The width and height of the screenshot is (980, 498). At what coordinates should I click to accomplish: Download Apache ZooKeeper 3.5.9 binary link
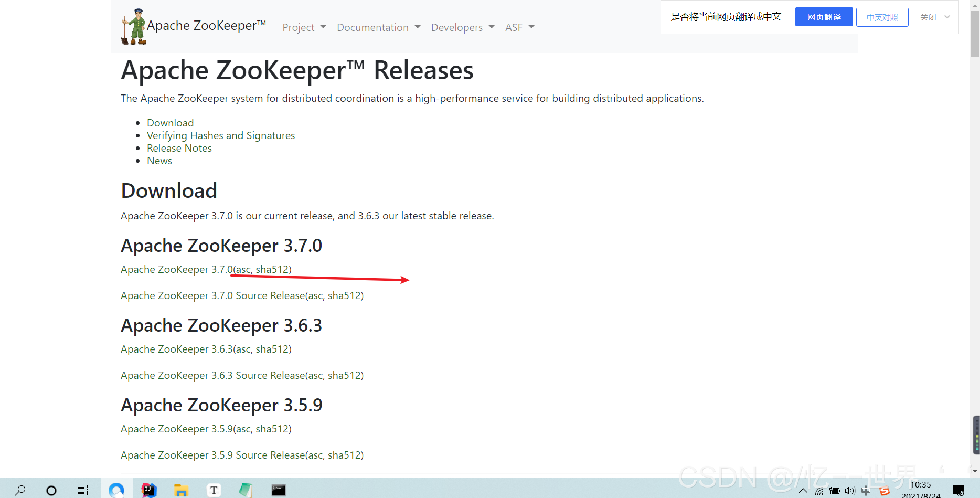(177, 429)
